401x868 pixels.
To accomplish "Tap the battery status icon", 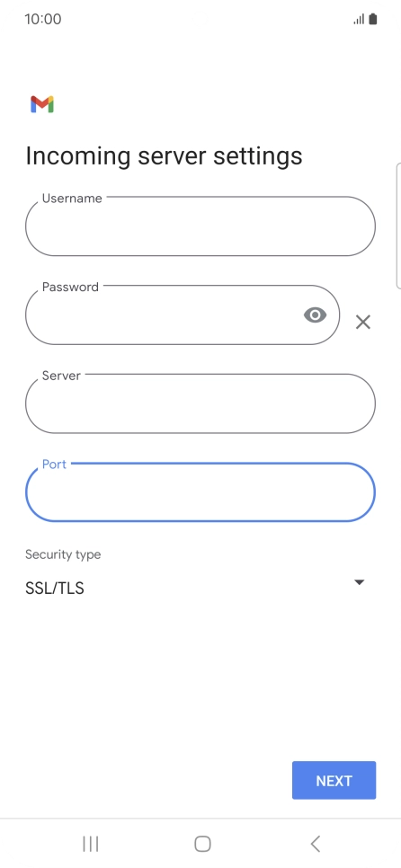I will pos(373,20).
